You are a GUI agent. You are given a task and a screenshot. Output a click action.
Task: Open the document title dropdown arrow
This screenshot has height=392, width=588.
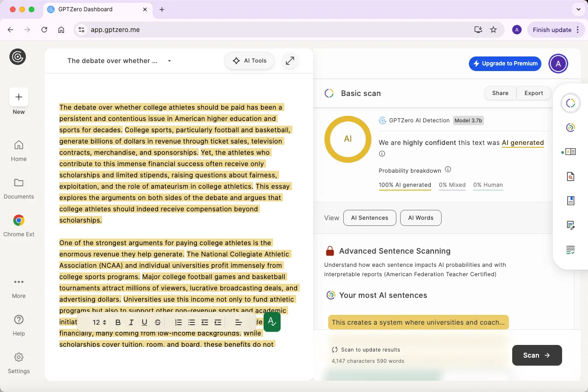(169, 61)
